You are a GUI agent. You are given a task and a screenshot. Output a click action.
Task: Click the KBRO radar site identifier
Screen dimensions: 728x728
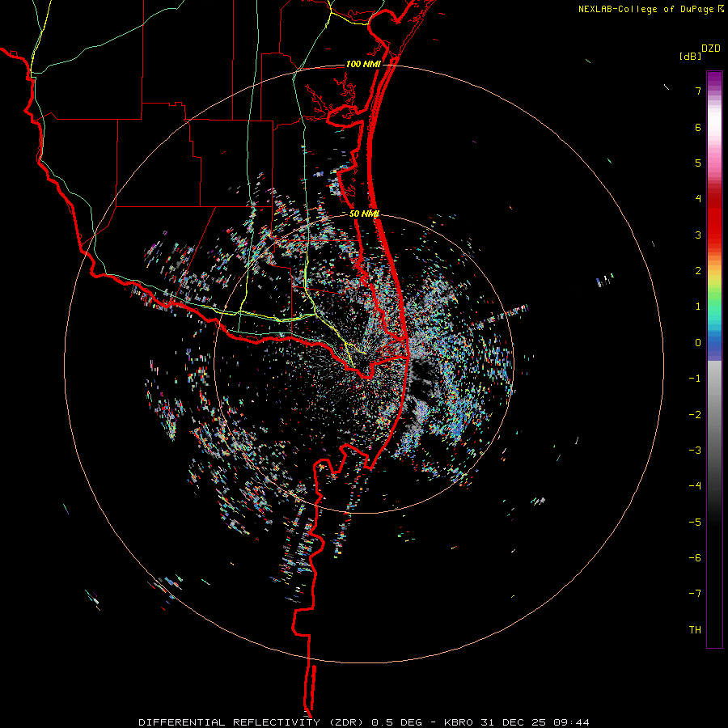[x=459, y=722]
